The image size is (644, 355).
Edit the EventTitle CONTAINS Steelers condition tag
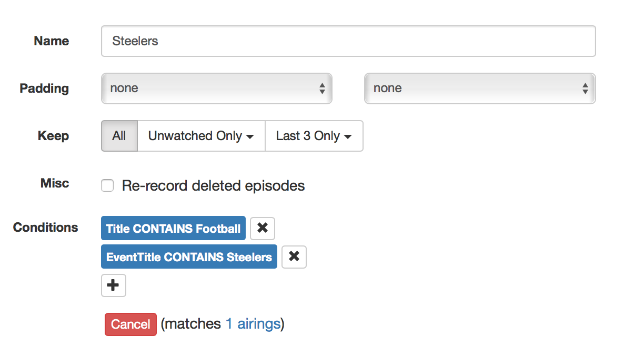189,257
